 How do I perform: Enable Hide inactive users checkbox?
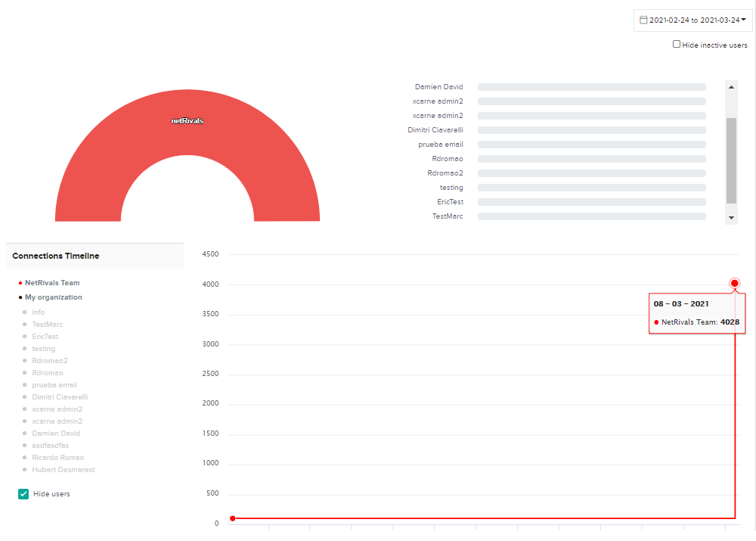coord(677,44)
